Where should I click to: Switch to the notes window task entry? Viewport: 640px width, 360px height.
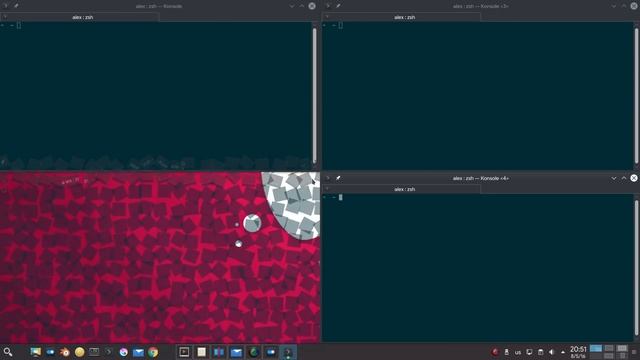201,352
